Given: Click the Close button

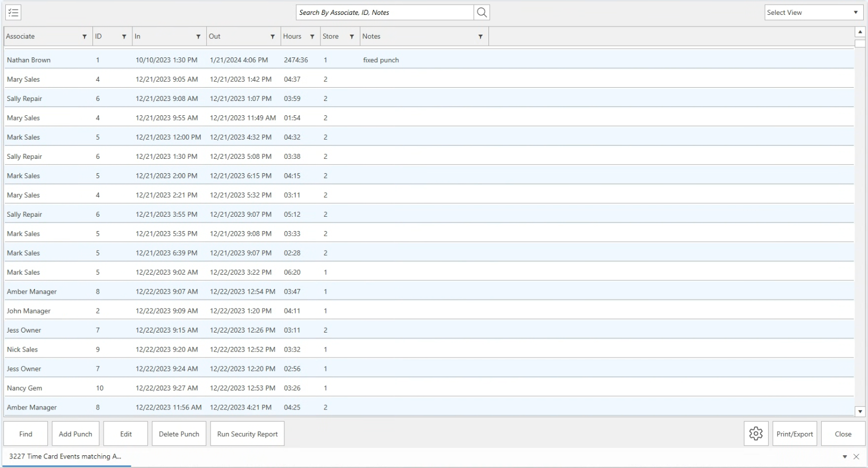Looking at the screenshot, I should [x=843, y=434].
